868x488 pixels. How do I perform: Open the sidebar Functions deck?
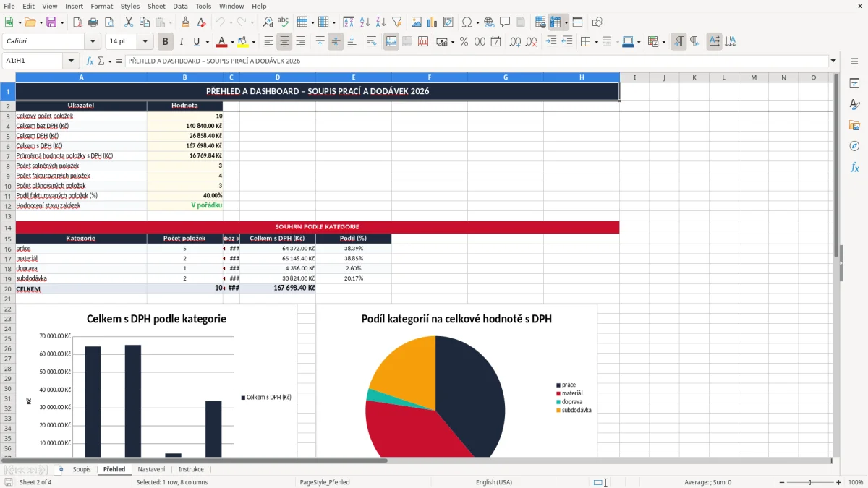pos(854,167)
